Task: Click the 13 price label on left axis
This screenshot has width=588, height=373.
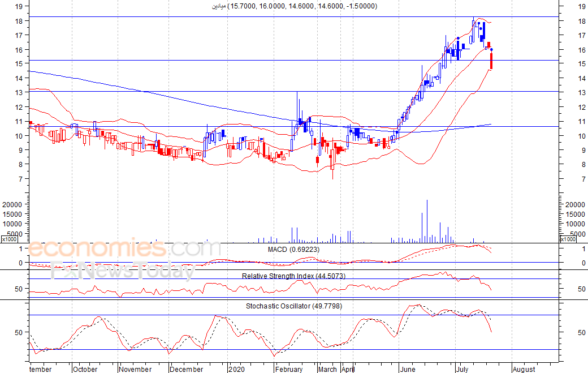Action: tap(19, 93)
